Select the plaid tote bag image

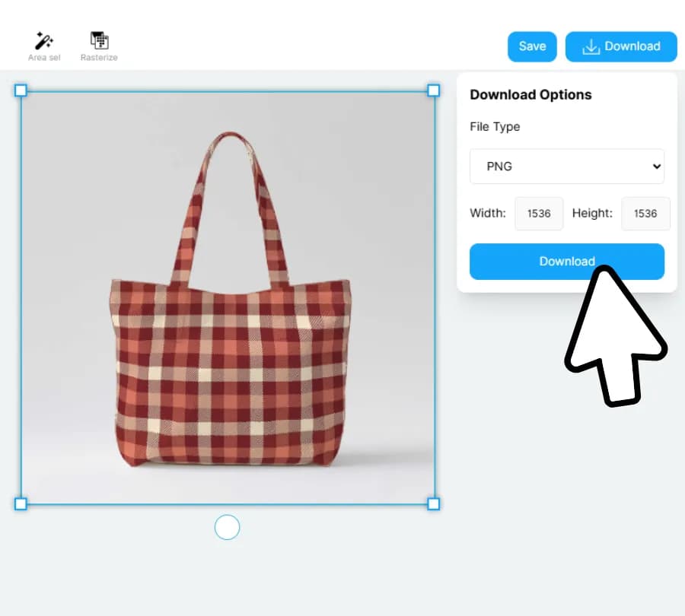click(x=227, y=297)
